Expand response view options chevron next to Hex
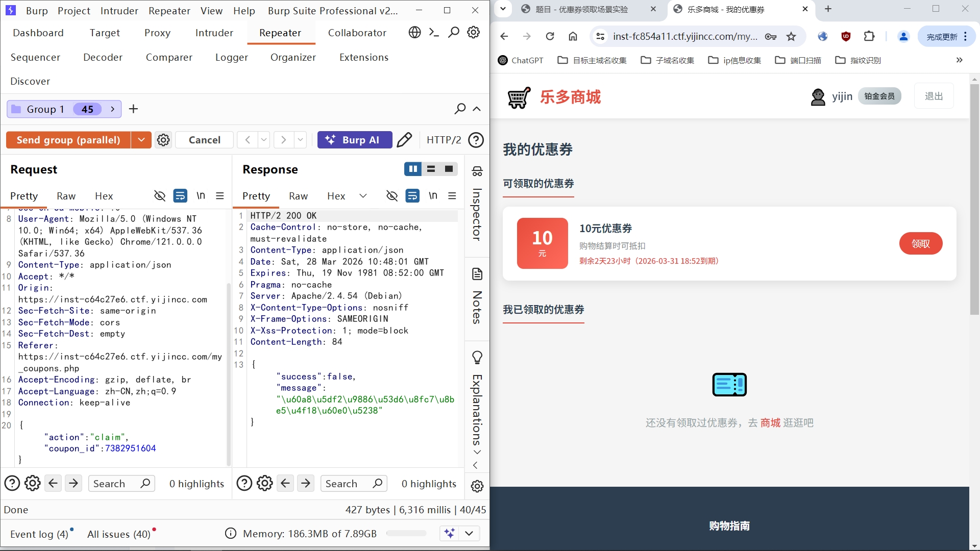980x551 pixels. point(363,196)
